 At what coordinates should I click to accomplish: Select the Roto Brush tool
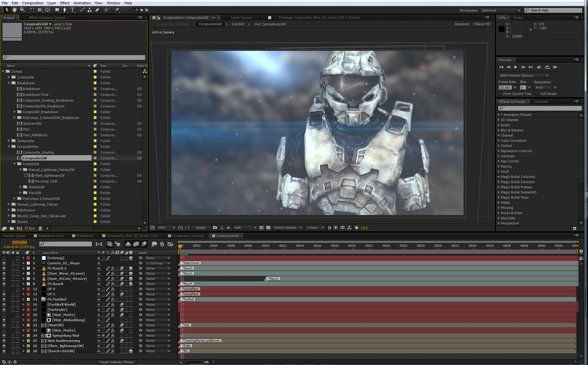coord(107,10)
